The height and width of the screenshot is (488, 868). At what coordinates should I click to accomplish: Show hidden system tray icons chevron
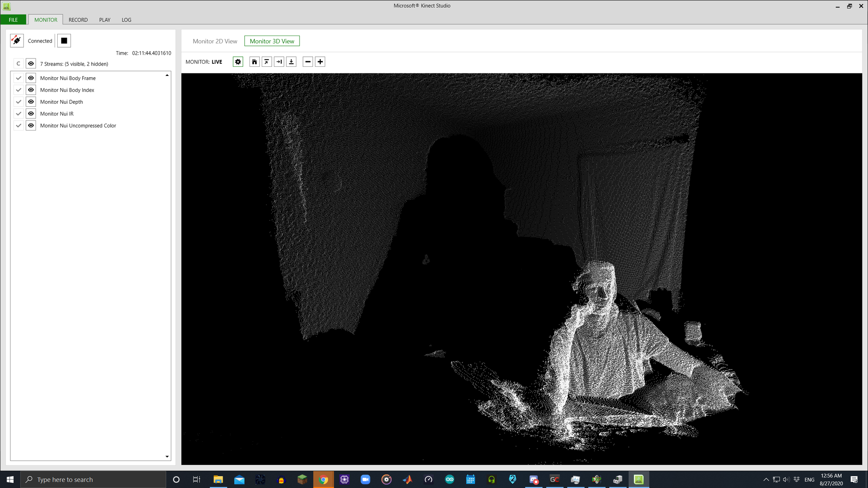coord(766,479)
